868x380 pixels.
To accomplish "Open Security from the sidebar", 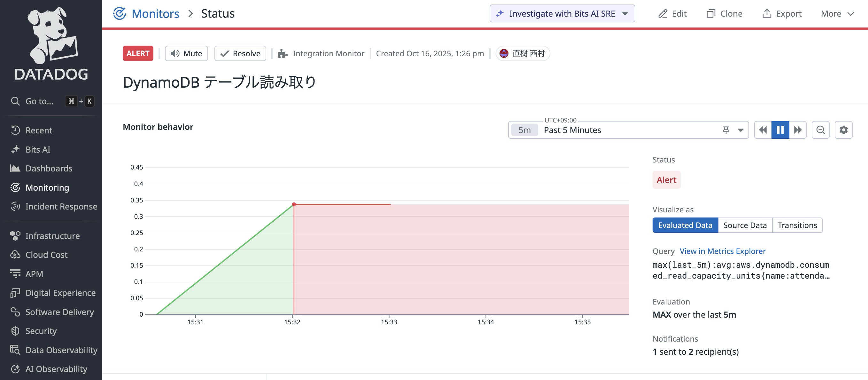I will [41, 331].
